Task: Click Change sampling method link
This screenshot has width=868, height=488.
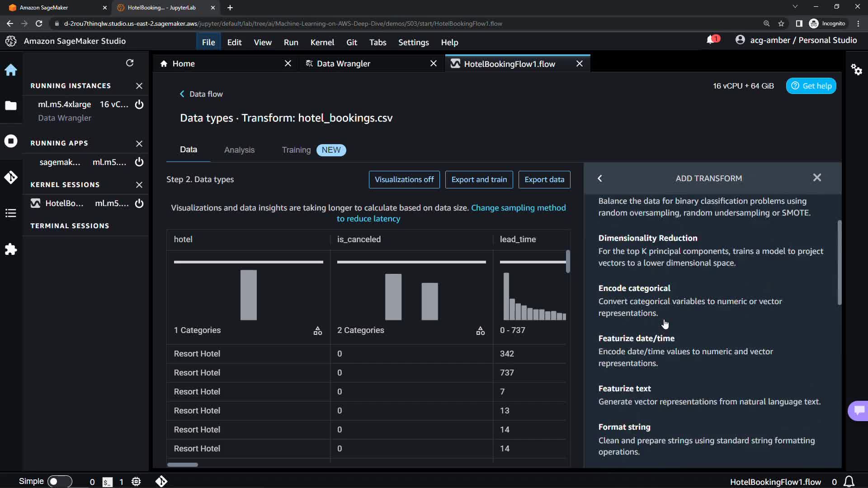Action: click(518, 208)
